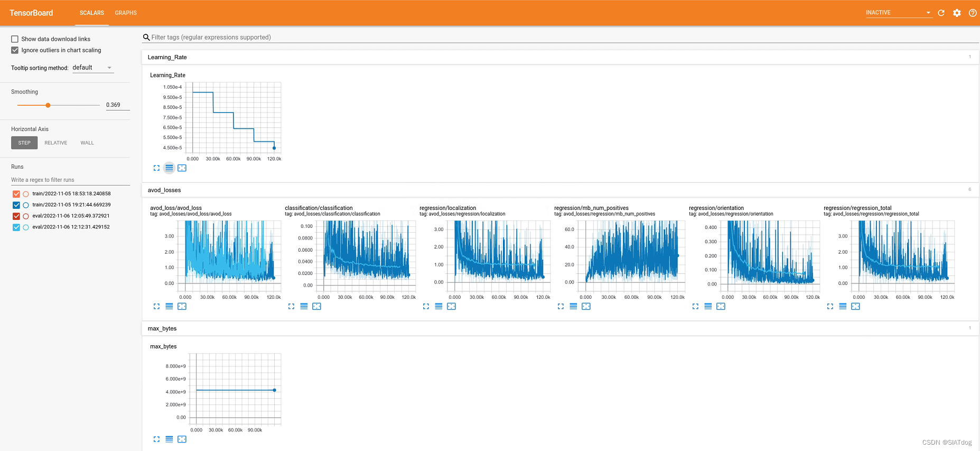Reload TensorBoard data with refresh icon

point(941,13)
